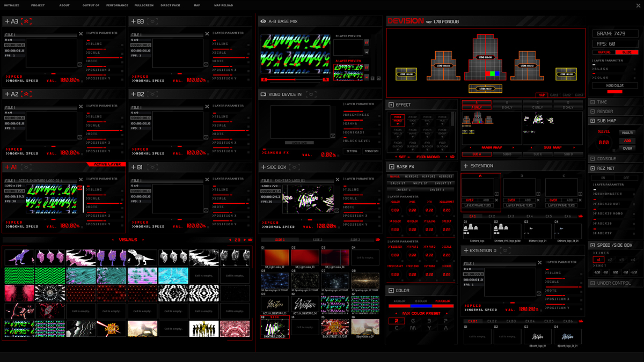Clear the A3 layer file with its X
Viewport: 644px width, 362px height.
[81, 34]
